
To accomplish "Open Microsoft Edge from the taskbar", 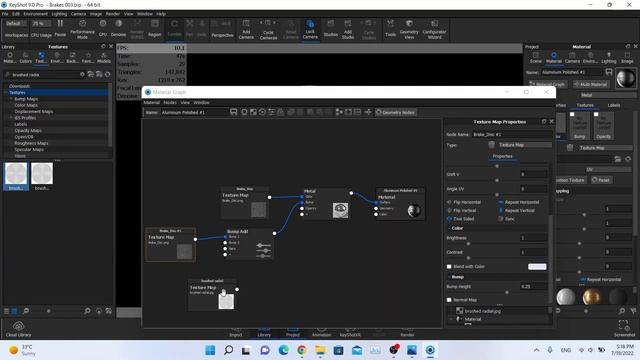I will pyautogui.click(x=283, y=350).
